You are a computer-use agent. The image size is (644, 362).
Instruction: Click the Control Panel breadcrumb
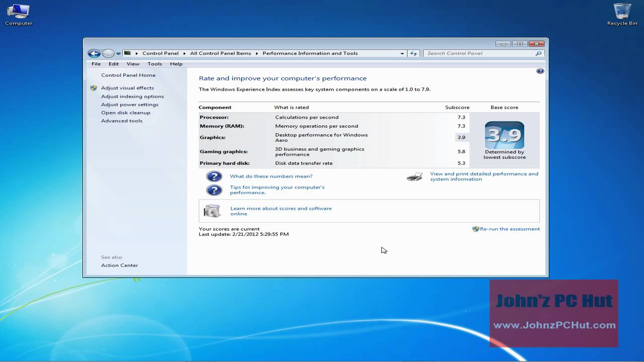160,53
